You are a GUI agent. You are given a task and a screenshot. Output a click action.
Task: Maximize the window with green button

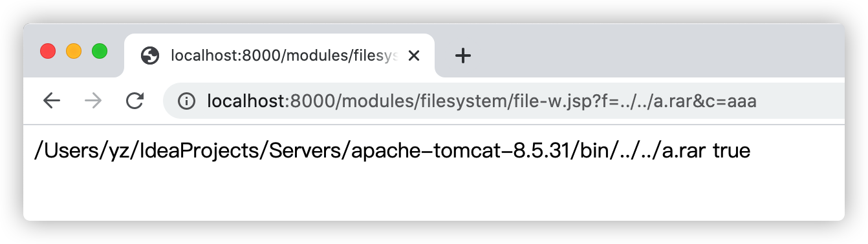point(100,51)
